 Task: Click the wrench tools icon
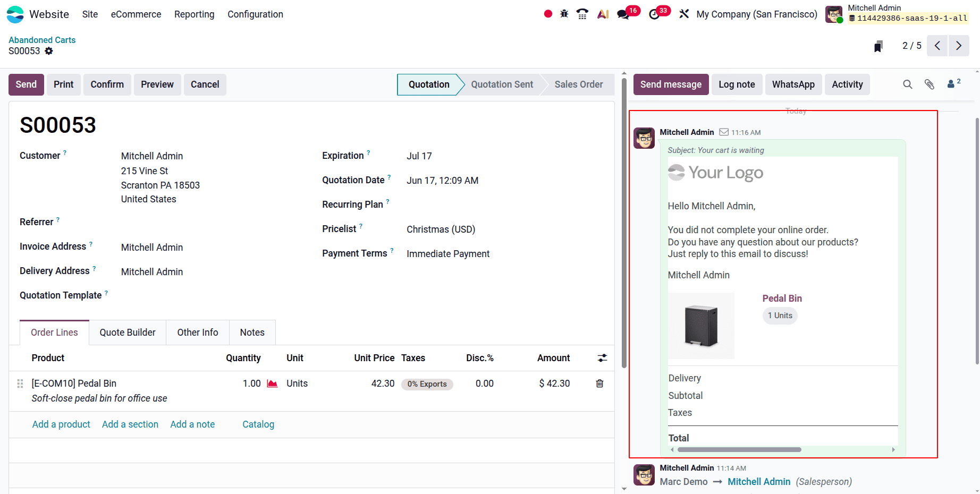pyautogui.click(x=684, y=14)
